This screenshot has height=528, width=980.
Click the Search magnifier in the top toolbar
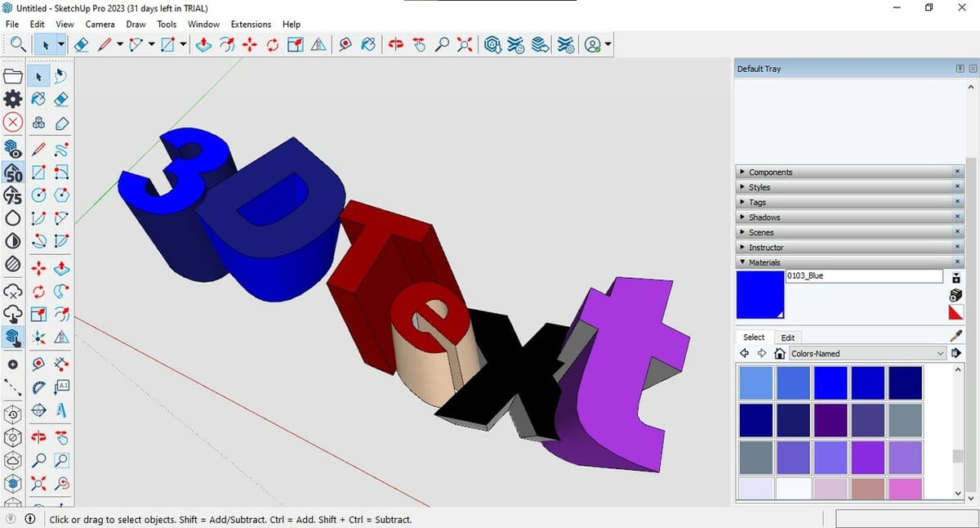coord(16,45)
